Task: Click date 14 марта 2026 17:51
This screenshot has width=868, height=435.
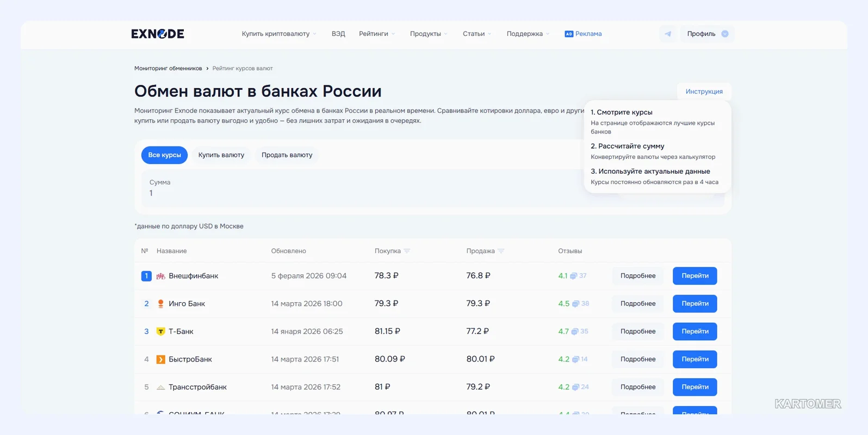Action: pos(305,359)
